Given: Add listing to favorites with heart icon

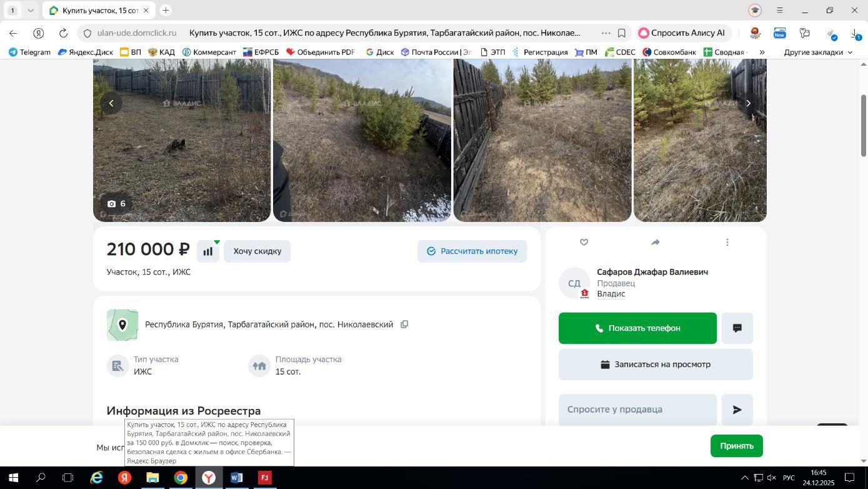Looking at the screenshot, I should pyautogui.click(x=584, y=242).
